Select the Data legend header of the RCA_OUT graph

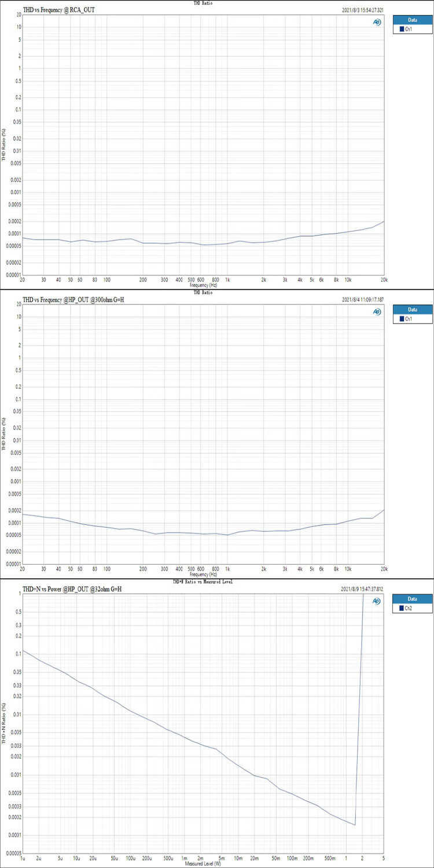[413, 19]
